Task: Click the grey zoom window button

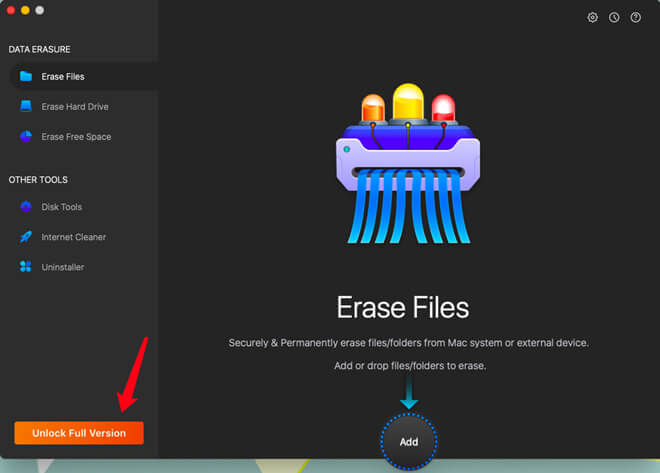Action: [40, 10]
